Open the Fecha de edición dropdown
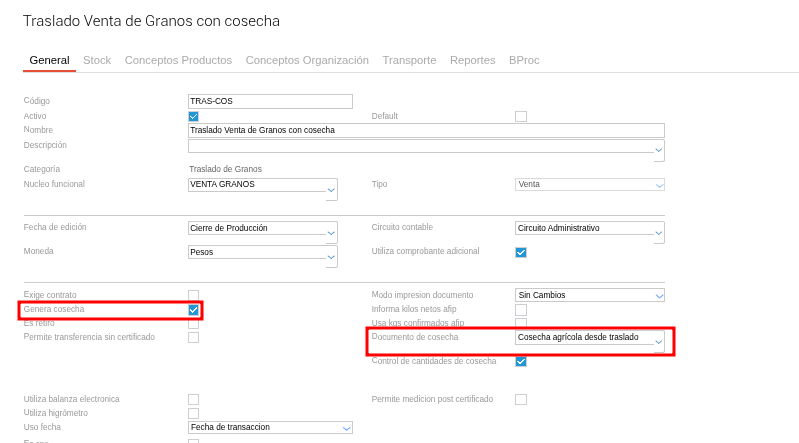This screenshot has width=799, height=443. [x=331, y=233]
